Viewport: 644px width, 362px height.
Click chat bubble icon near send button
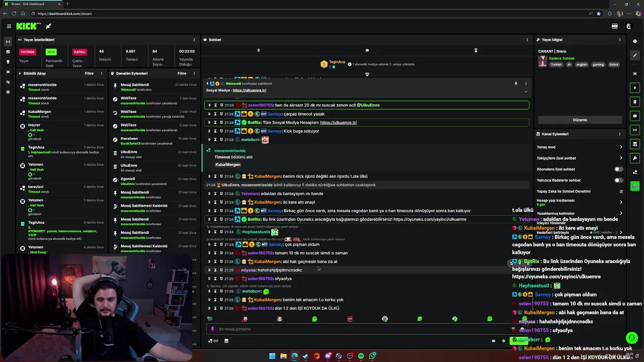pos(494,341)
